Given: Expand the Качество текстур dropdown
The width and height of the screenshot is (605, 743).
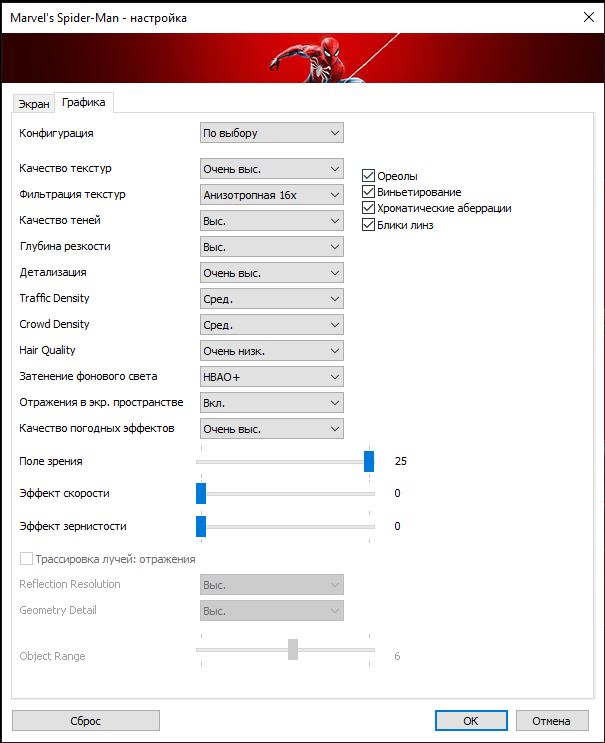Looking at the screenshot, I should click(272, 169).
